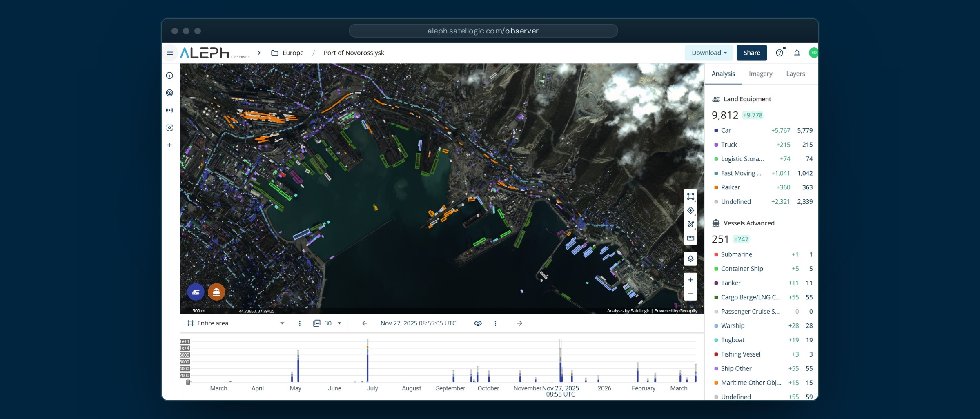Expand the Download dropdown
The image size is (980, 419).
709,53
